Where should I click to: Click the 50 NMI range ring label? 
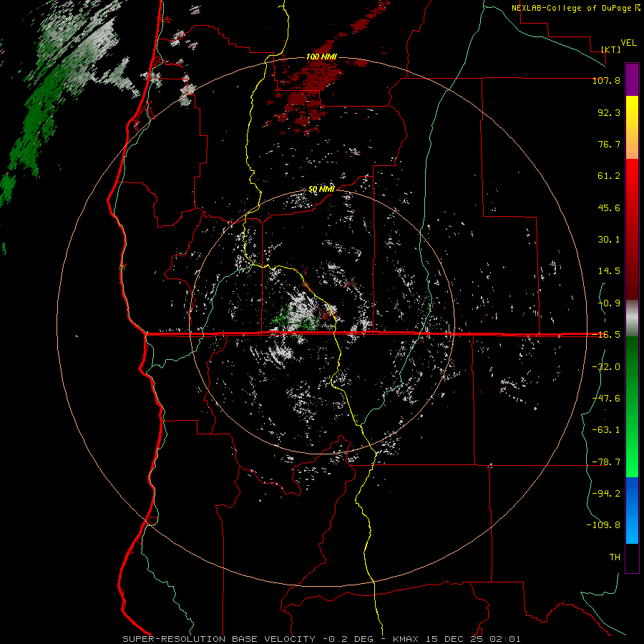pyautogui.click(x=321, y=189)
